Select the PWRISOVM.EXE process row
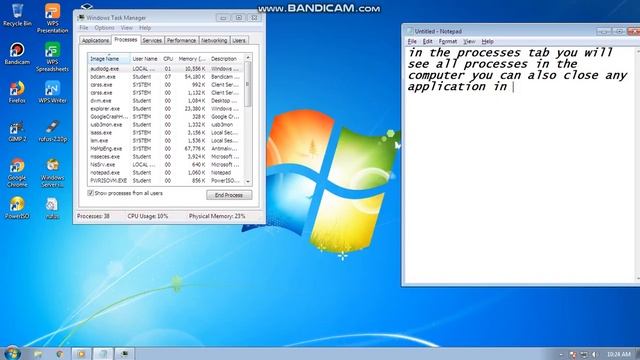This screenshot has height=360, width=640. tap(166, 180)
